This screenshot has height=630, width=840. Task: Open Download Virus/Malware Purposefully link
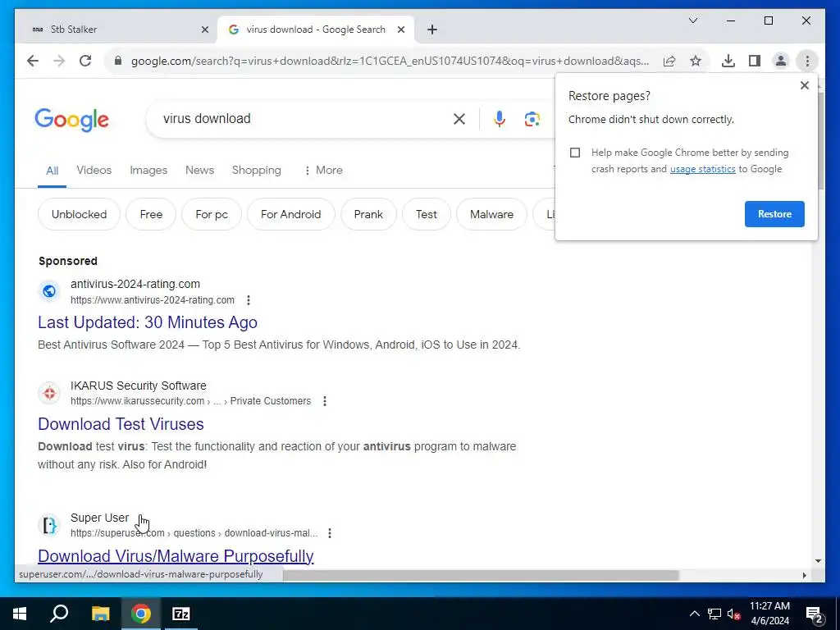[x=176, y=556]
